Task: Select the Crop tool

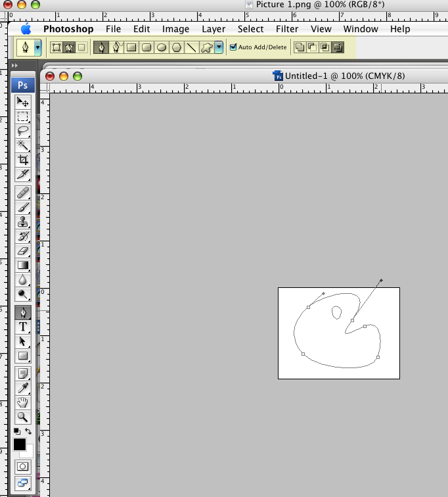Action: tap(23, 160)
